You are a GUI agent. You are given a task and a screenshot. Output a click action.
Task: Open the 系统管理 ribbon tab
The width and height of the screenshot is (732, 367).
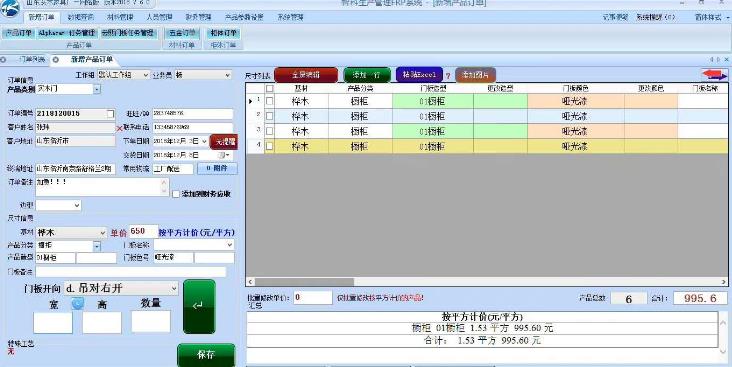click(290, 17)
